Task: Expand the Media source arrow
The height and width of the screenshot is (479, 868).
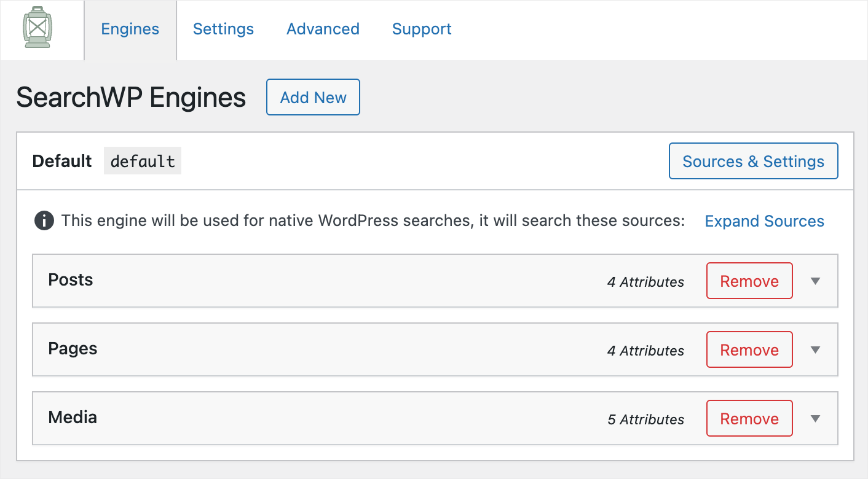Action: 816,419
